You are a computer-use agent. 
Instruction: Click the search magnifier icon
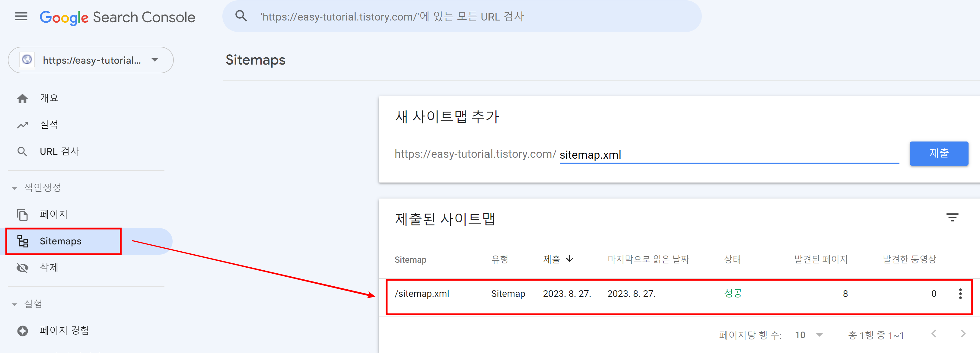coord(241,16)
